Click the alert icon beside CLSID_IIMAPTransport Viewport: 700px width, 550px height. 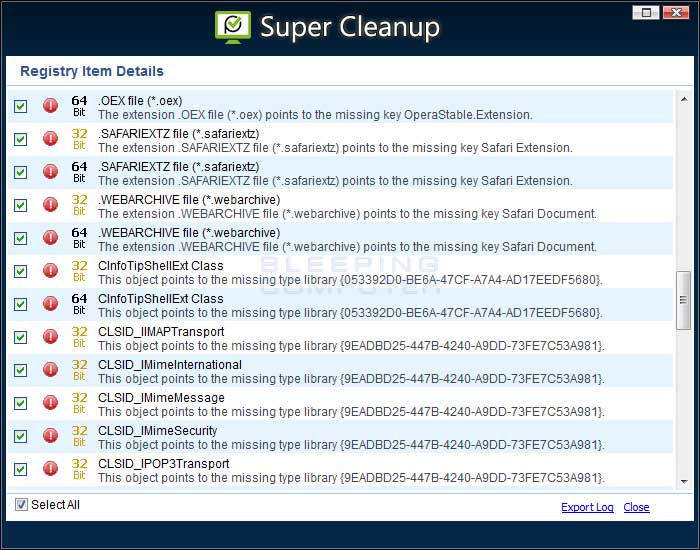click(50, 337)
